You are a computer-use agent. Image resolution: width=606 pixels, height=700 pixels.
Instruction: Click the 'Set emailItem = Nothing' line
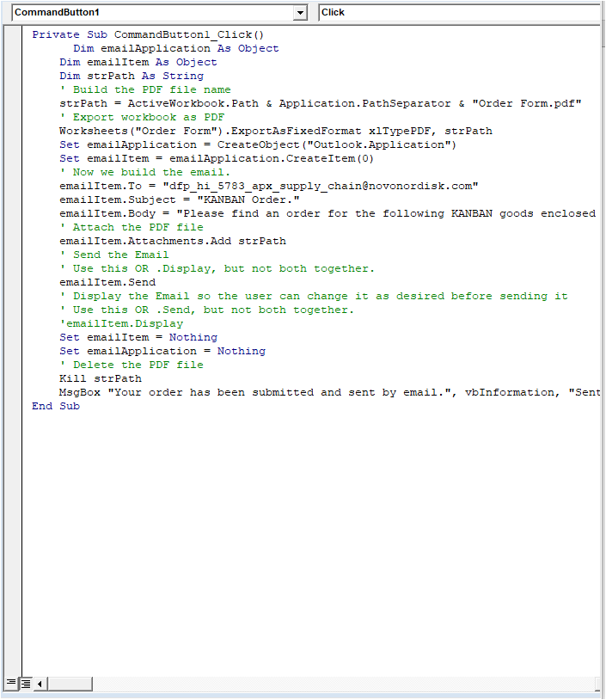tap(138, 337)
